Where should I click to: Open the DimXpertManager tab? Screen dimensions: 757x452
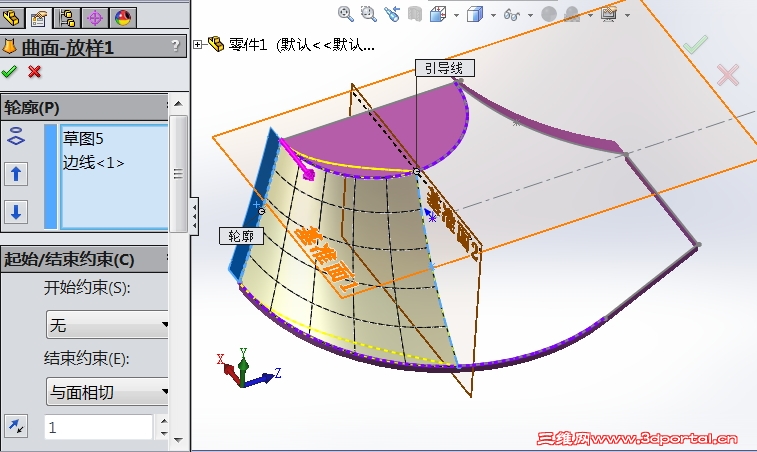(x=95, y=18)
